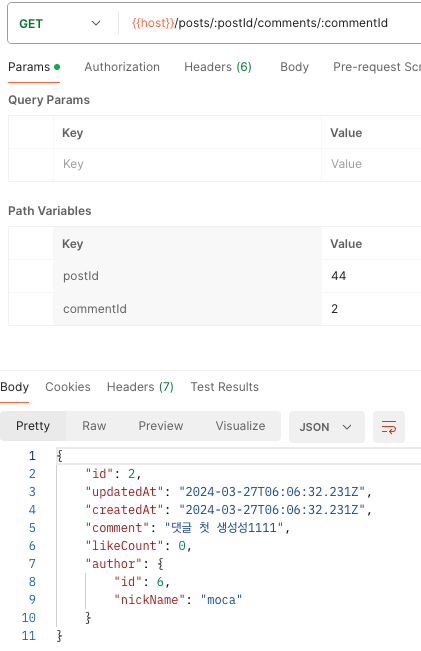Select the Pre-request Script tab
The height and width of the screenshot is (651, 421).
click(x=377, y=67)
